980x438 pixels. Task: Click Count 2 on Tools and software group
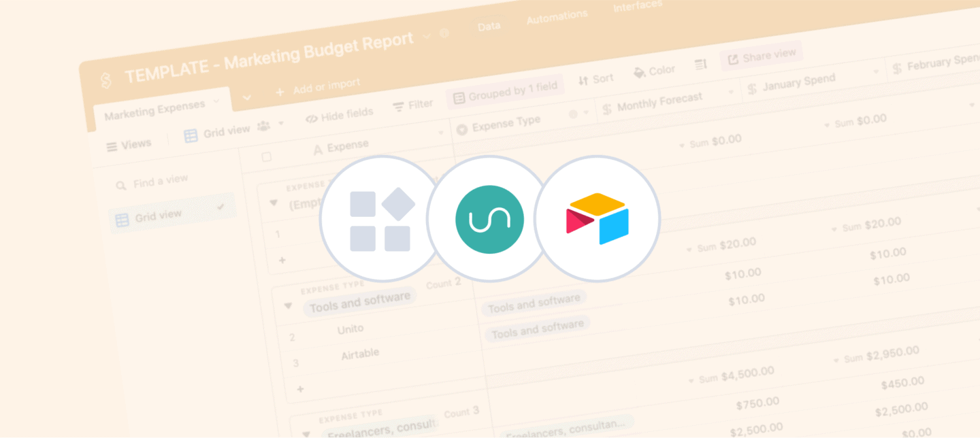tap(444, 284)
